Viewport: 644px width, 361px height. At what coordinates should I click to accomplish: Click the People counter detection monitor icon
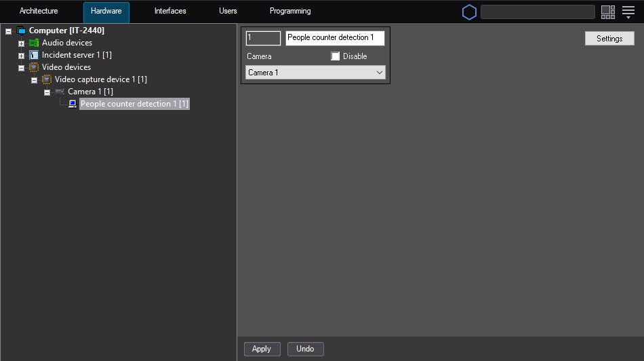73,104
